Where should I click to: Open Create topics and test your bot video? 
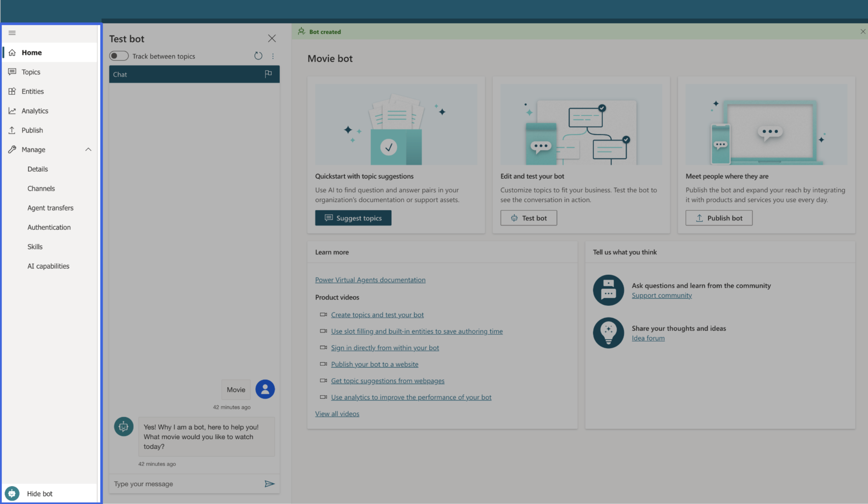[377, 314]
